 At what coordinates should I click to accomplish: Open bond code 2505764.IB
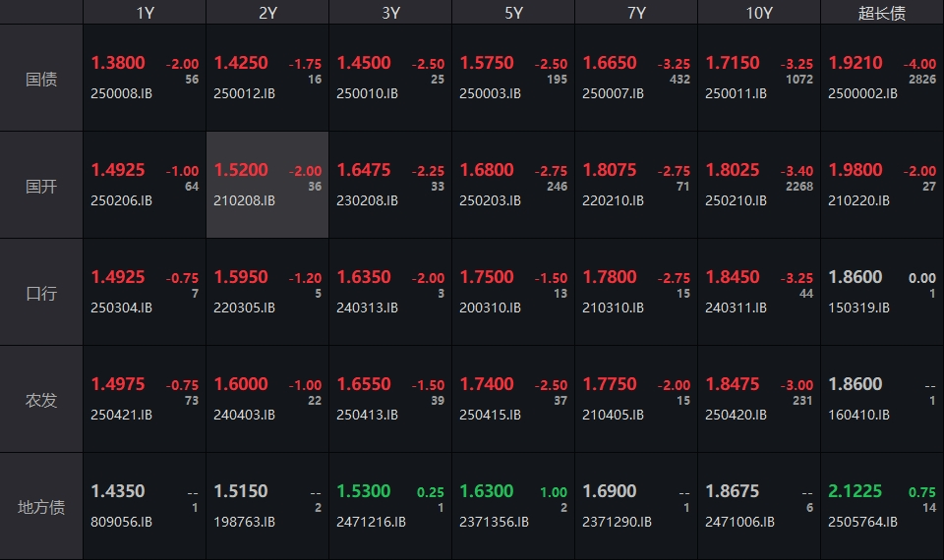pyautogui.click(x=863, y=522)
